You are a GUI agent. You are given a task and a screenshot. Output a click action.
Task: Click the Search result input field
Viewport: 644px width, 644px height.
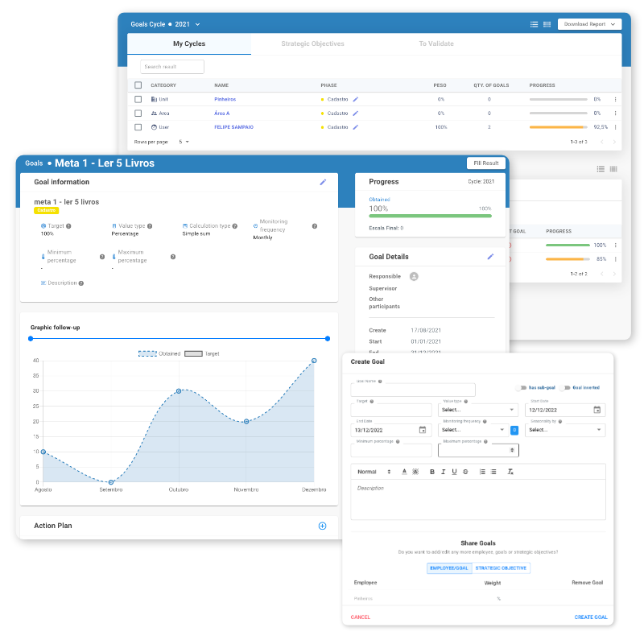pos(172,67)
